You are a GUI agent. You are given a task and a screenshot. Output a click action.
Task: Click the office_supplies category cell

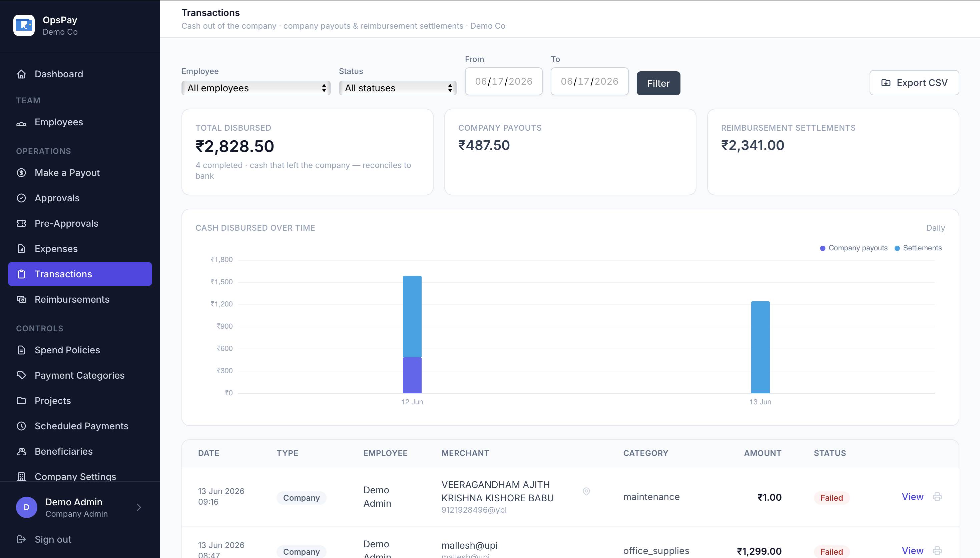tap(656, 551)
